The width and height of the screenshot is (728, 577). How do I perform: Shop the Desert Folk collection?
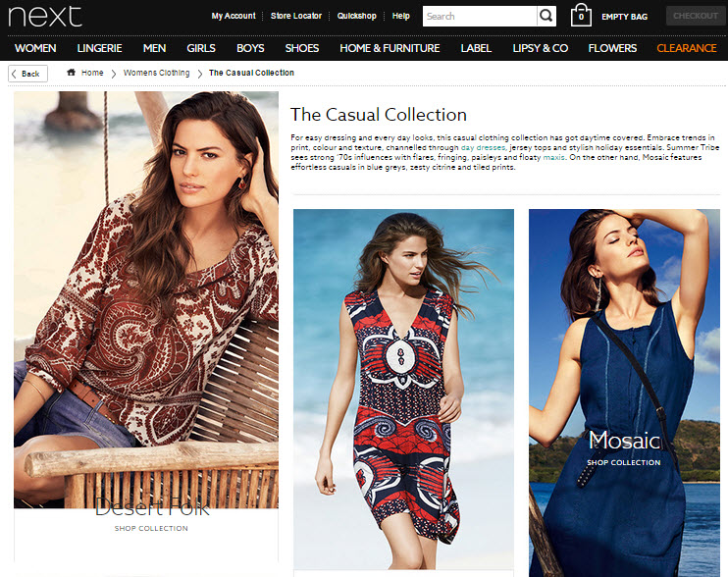(151, 528)
